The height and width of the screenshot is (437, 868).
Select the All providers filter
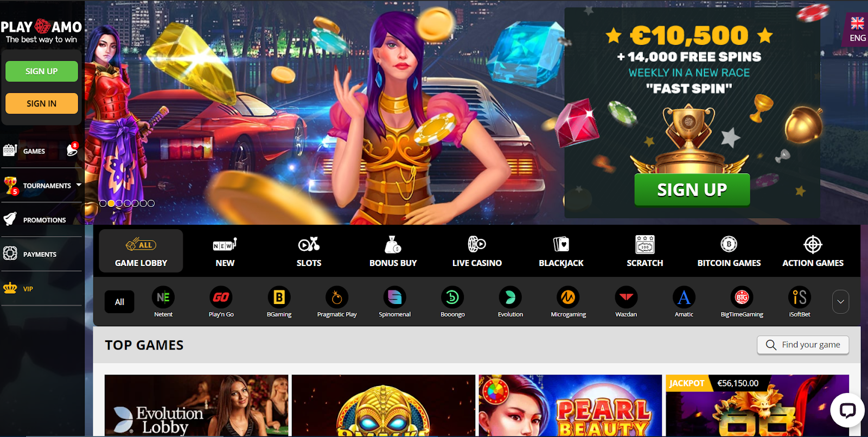click(x=119, y=302)
